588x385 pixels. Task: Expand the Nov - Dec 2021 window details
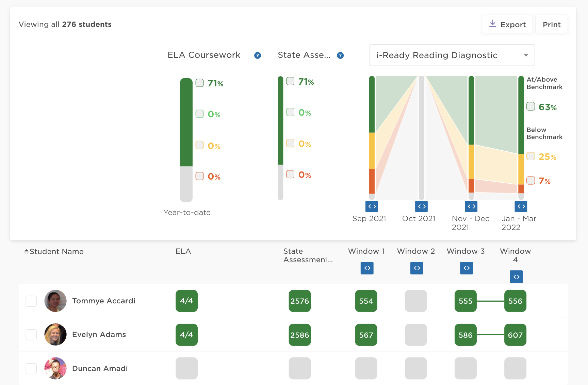(x=471, y=206)
